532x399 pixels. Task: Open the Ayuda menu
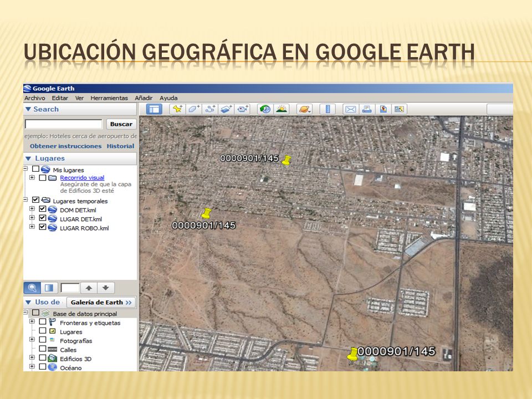tap(168, 98)
